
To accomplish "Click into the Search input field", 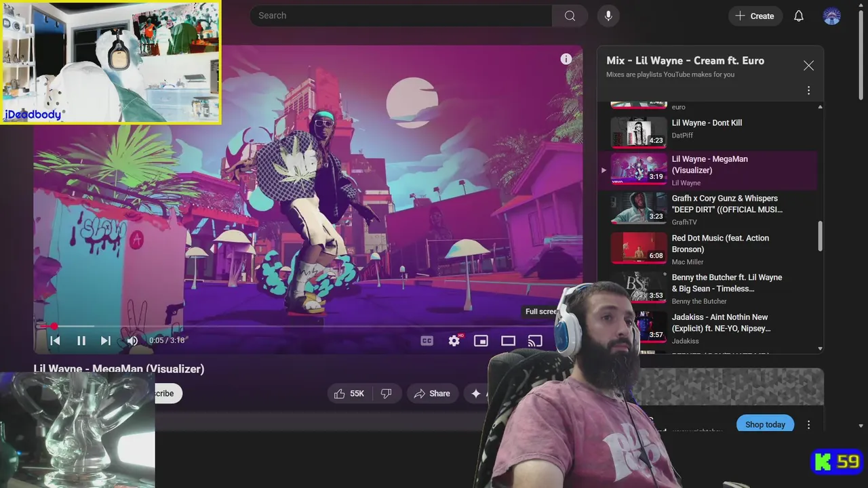I will coord(401,16).
